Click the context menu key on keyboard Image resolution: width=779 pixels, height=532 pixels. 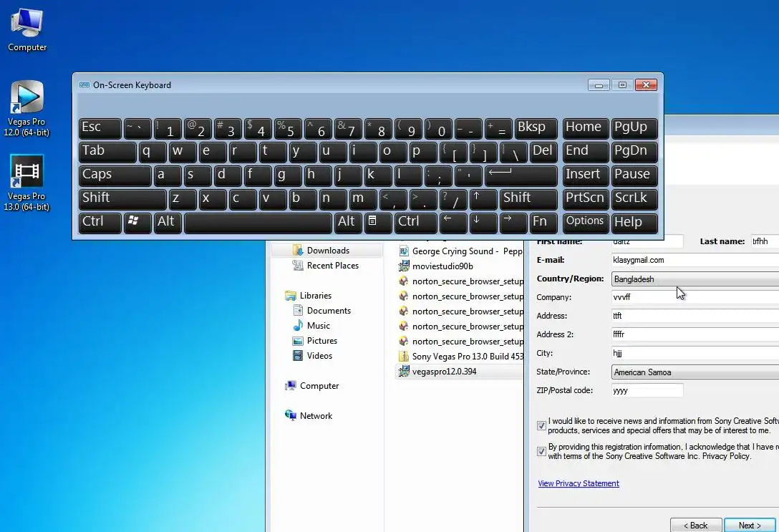tap(378, 223)
